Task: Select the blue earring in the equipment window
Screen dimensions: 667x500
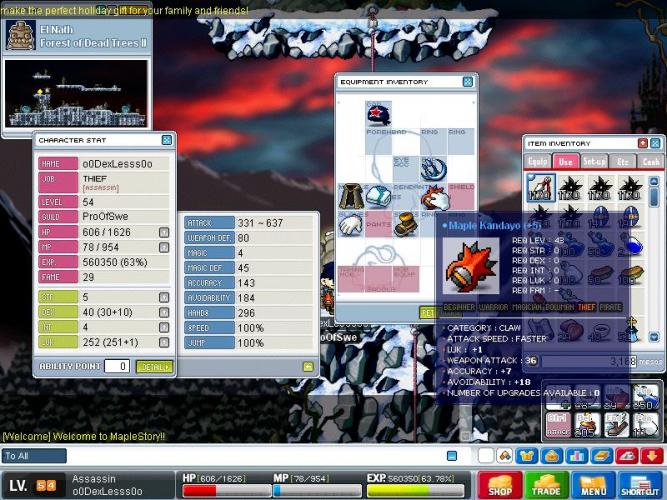Action: (x=433, y=169)
